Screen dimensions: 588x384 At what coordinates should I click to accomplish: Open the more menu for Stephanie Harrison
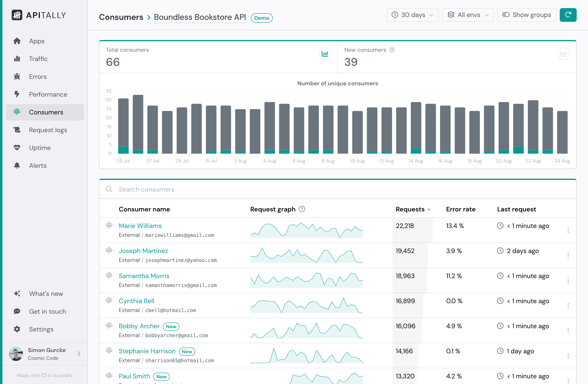pyautogui.click(x=568, y=356)
